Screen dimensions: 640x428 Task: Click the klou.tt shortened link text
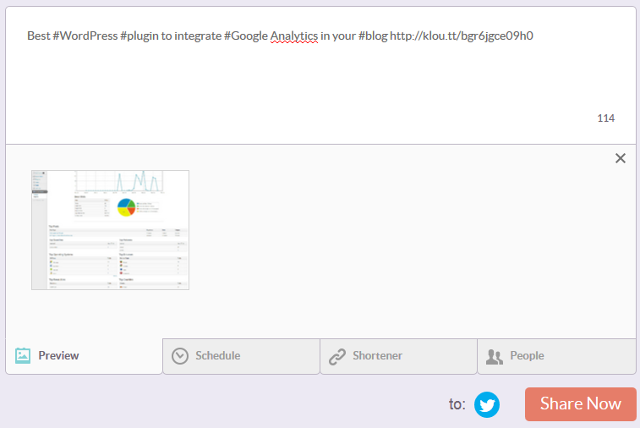point(461,36)
